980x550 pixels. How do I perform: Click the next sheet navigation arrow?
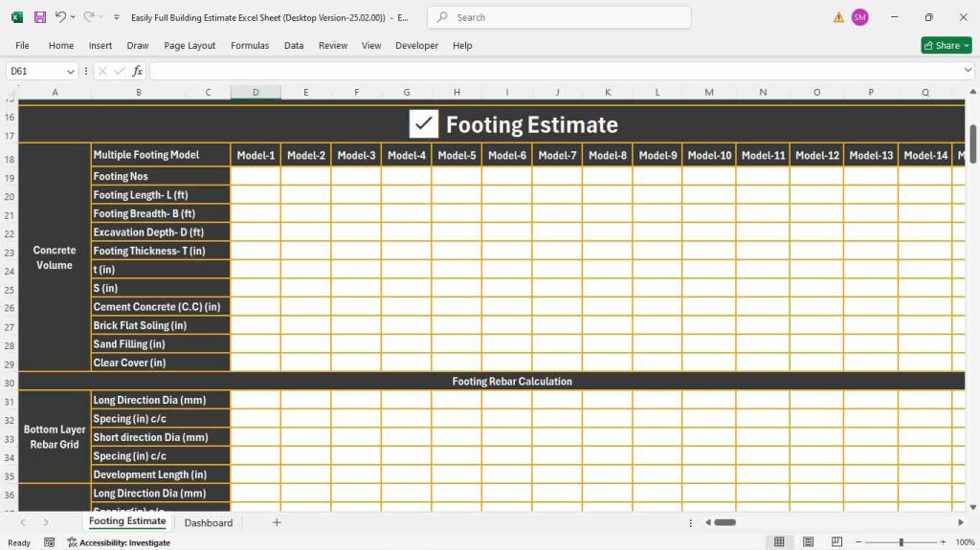pyautogui.click(x=46, y=522)
